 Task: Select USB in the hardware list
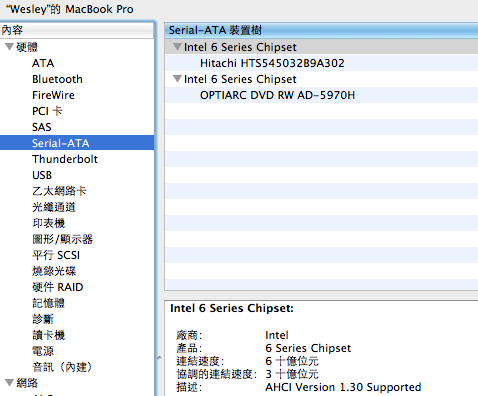[x=42, y=175]
